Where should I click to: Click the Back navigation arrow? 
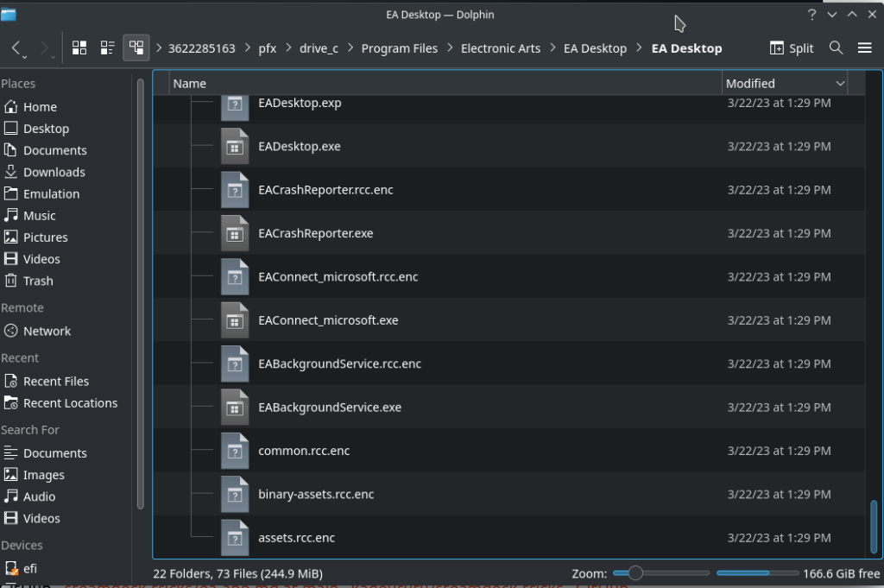pyautogui.click(x=17, y=48)
